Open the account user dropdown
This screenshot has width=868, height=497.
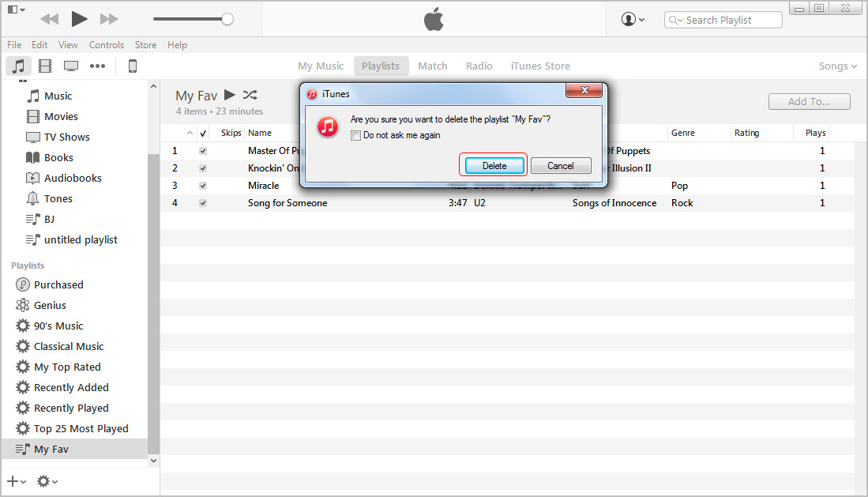point(633,20)
